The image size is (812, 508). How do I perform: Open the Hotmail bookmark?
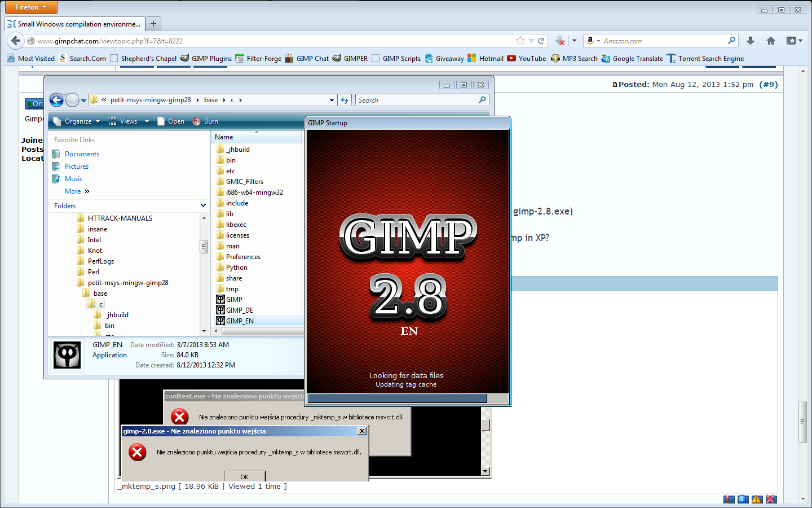pos(485,58)
